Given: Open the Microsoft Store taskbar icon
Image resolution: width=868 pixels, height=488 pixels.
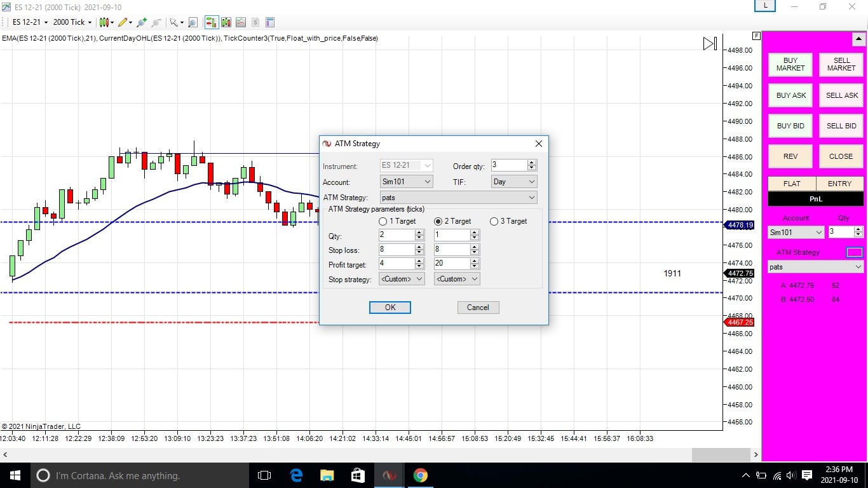Looking at the screenshot, I should point(358,475).
